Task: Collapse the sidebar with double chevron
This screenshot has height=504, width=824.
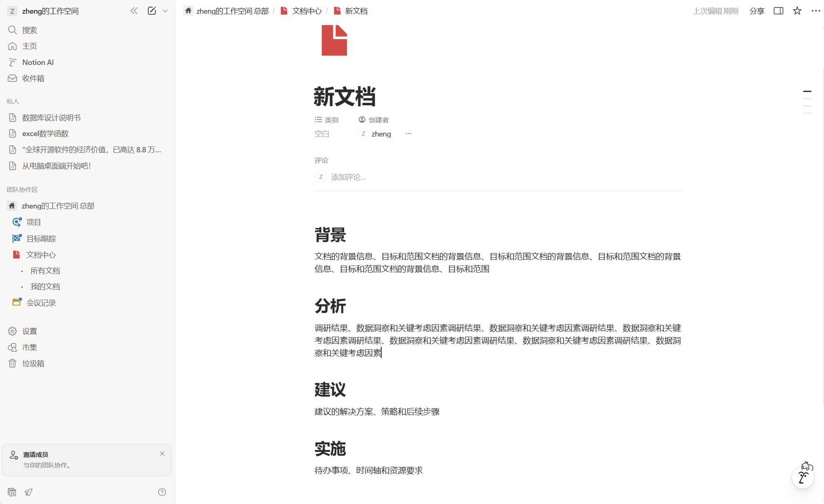Action: pyautogui.click(x=134, y=11)
